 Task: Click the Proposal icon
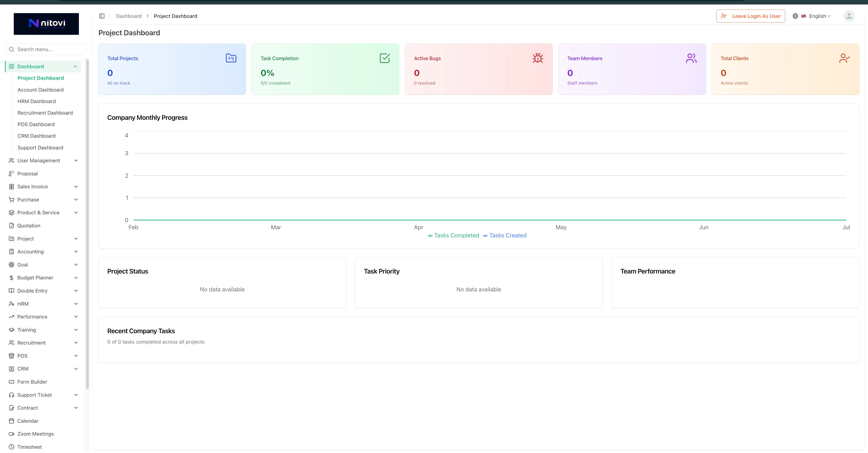tap(12, 174)
